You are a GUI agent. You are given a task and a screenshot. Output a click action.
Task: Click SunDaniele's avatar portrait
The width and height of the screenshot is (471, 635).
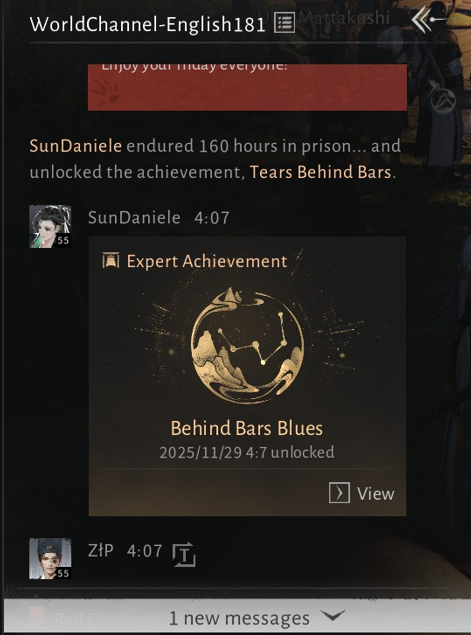(50, 226)
